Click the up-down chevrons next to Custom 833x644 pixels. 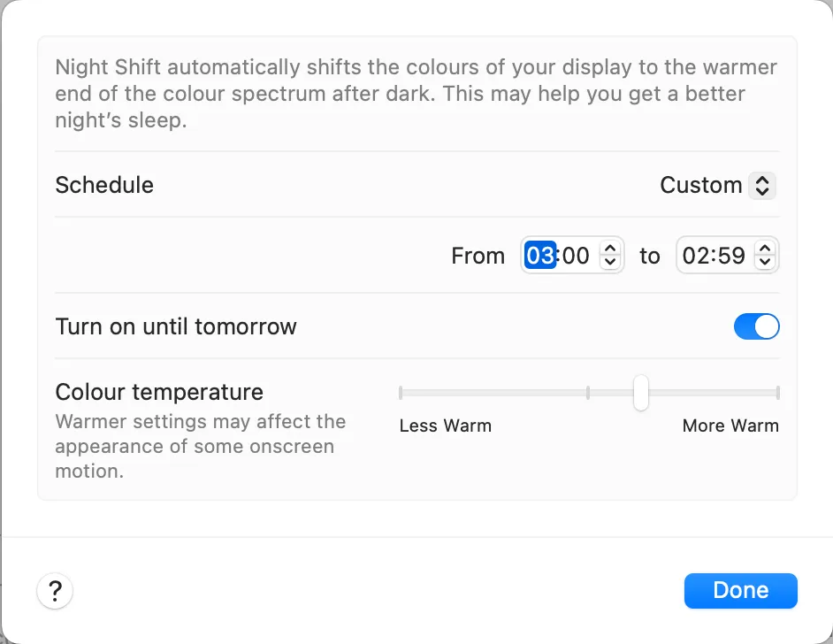(761, 185)
